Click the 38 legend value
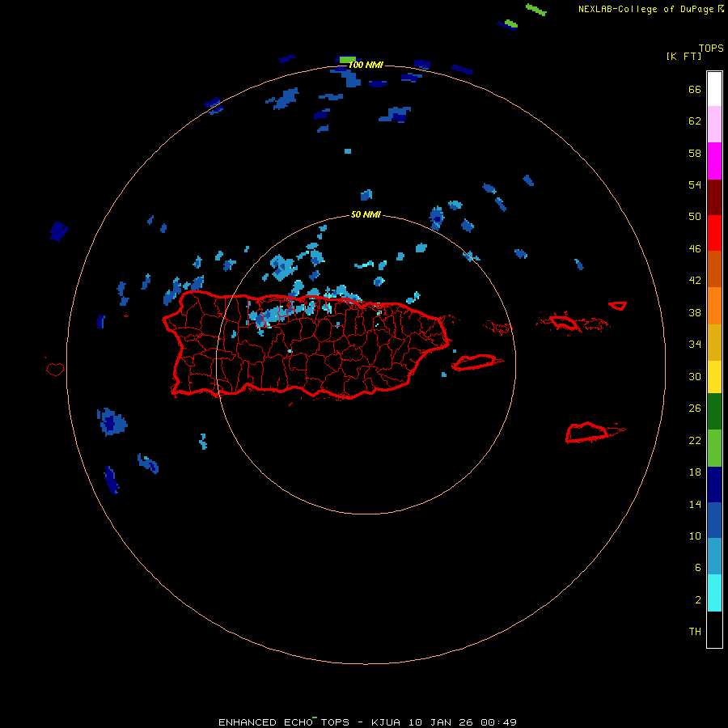 pos(695,312)
